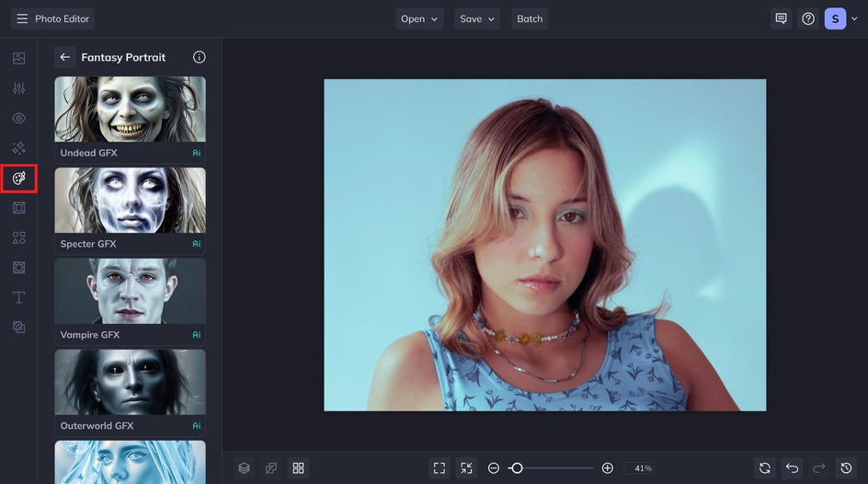Open the Graphics elements sidebar icon
The height and width of the screenshot is (484, 868).
(x=18, y=237)
